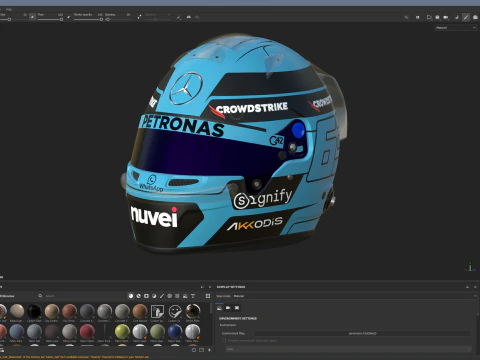The width and height of the screenshot is (480, 360).
Task: Switch to Rendering mode icon at far right
Action: (475, 17)
